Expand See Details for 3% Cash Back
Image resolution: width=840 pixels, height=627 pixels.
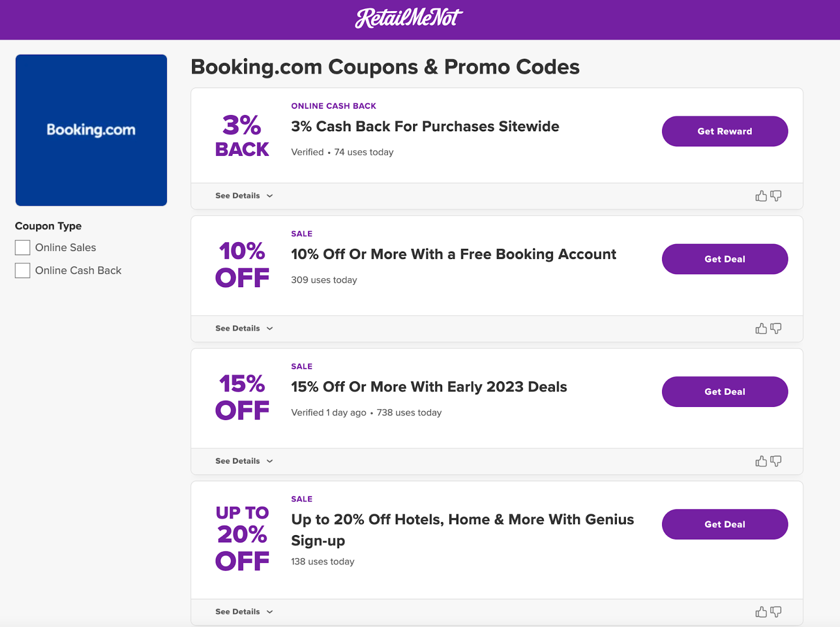point(244,196)
